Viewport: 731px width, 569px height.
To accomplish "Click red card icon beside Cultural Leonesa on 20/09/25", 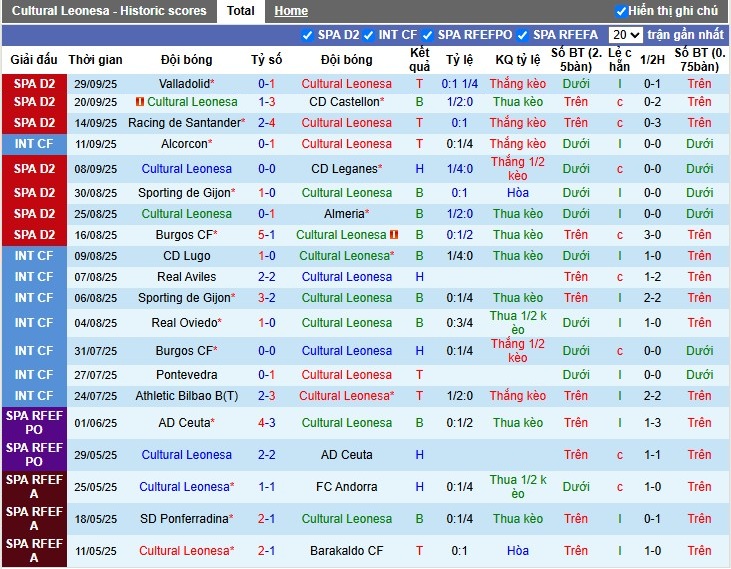I will coord(141,102).
